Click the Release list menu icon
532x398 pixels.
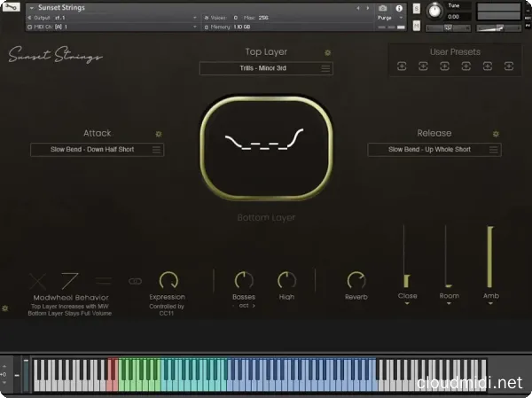(494, 150)
